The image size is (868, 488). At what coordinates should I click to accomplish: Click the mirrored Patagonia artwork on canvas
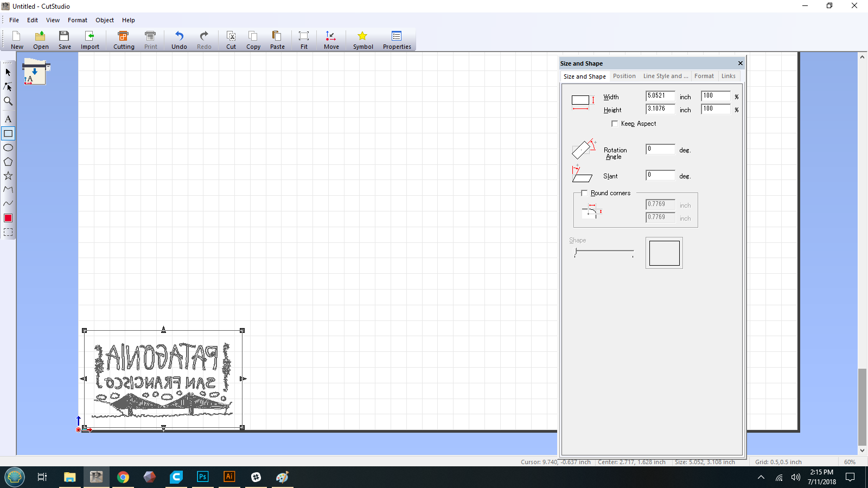coord(163,380)
